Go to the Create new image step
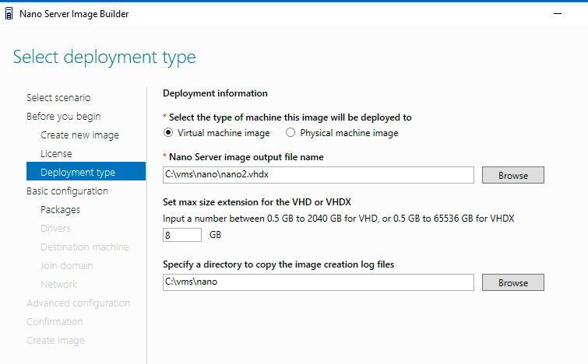This screenshot has width=588, height=364. point(80,135)
